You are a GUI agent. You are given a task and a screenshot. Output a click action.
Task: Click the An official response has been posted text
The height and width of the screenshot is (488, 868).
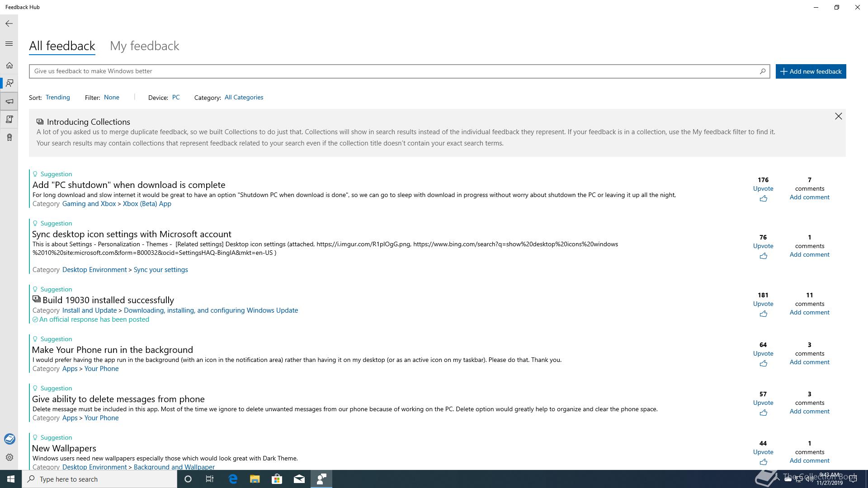click(x=94, y=319)
